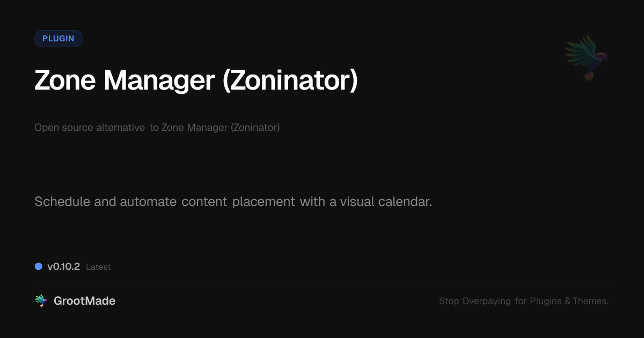The image size is (644, 338).
Task: Click the word "alternative" in the subtitle
Action: (x=120, y=128)
